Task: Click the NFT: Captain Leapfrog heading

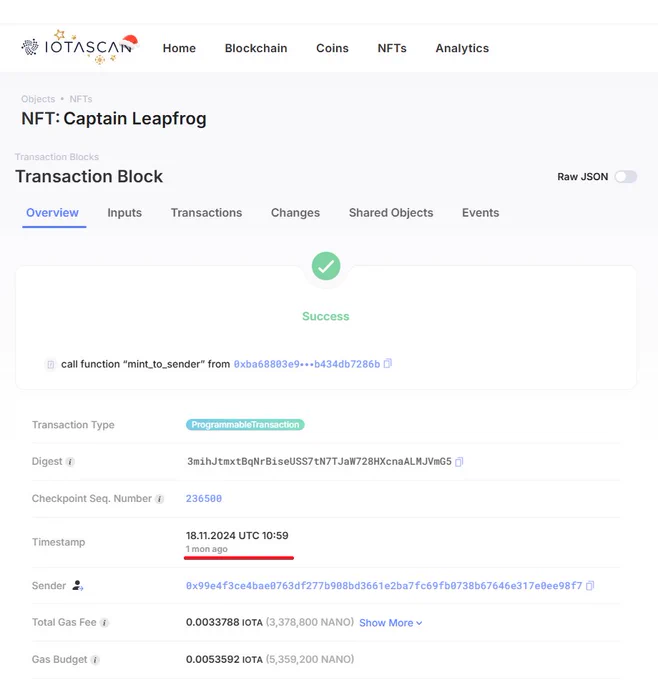Action: click(x=114, y=118)
